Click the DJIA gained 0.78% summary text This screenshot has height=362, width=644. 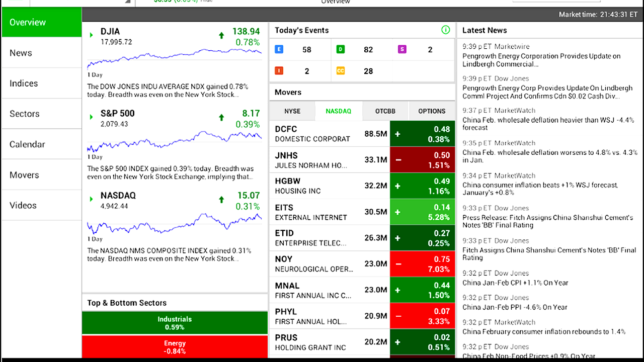pyautogui.click(x=168, y=90)
